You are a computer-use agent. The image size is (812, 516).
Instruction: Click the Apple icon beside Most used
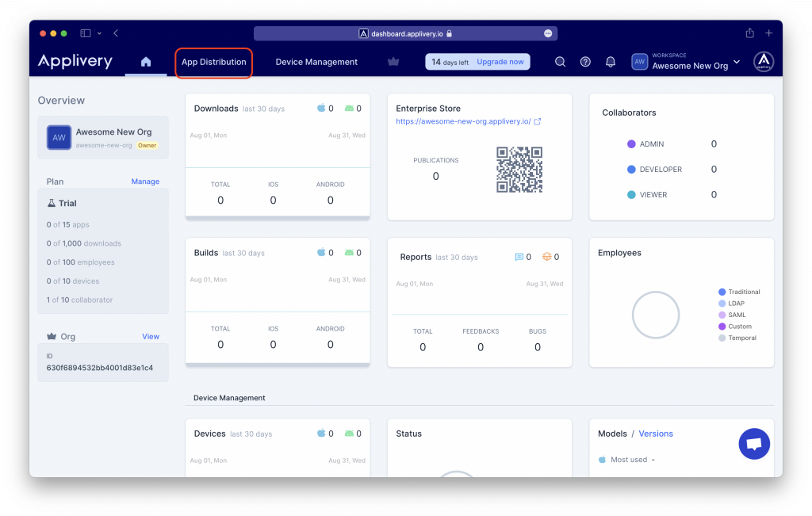tap(603, 460)
